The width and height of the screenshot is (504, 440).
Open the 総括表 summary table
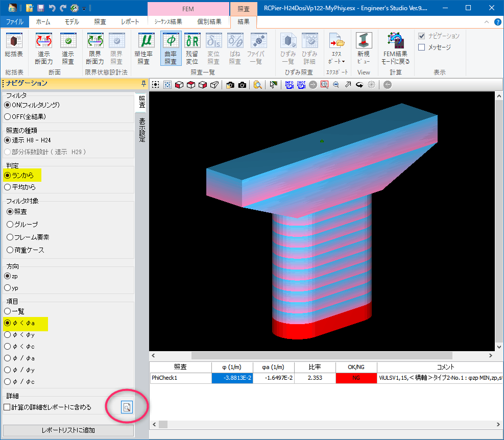[13, 47]
